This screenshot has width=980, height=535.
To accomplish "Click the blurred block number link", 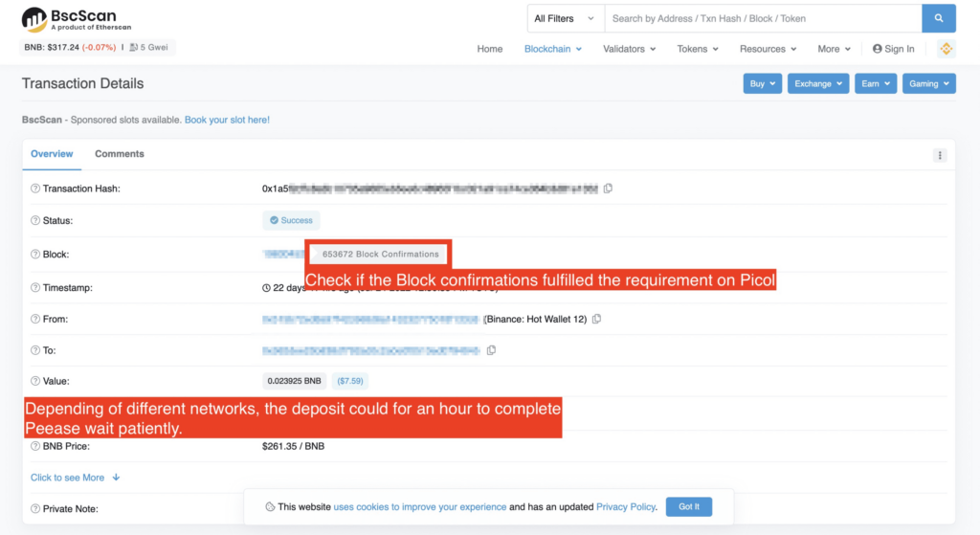I will pyautogui.click(x=283, y=255).
